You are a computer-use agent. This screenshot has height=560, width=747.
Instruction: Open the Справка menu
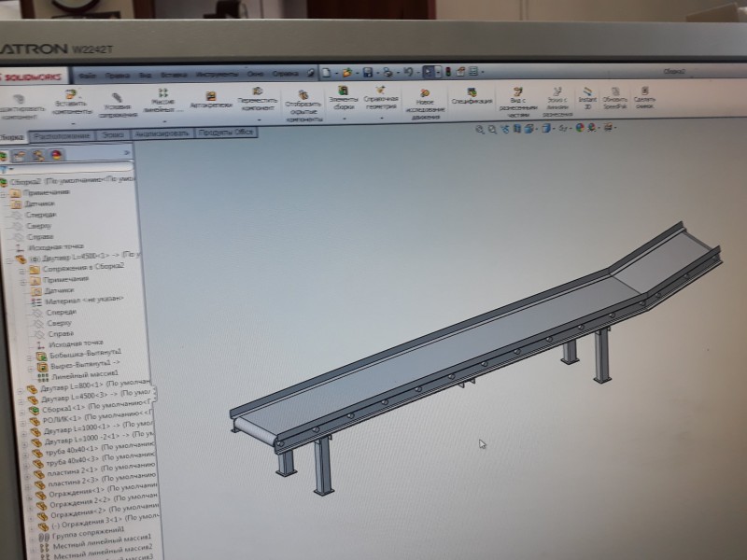point(285,74)
